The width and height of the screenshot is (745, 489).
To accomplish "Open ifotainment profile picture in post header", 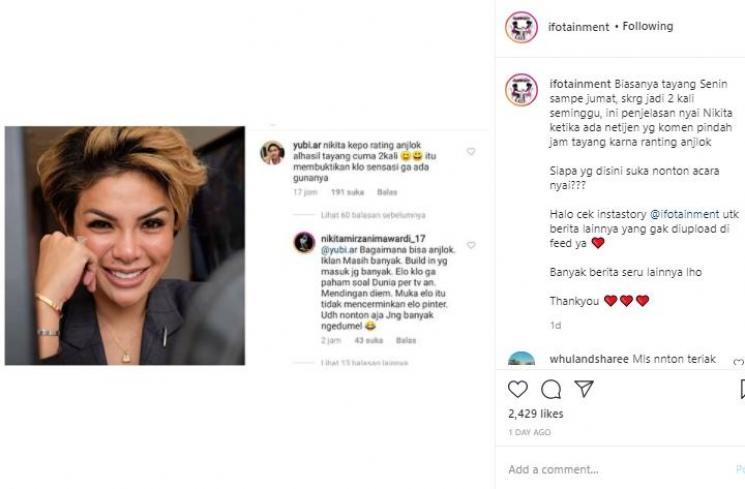I will coord(521,27).
